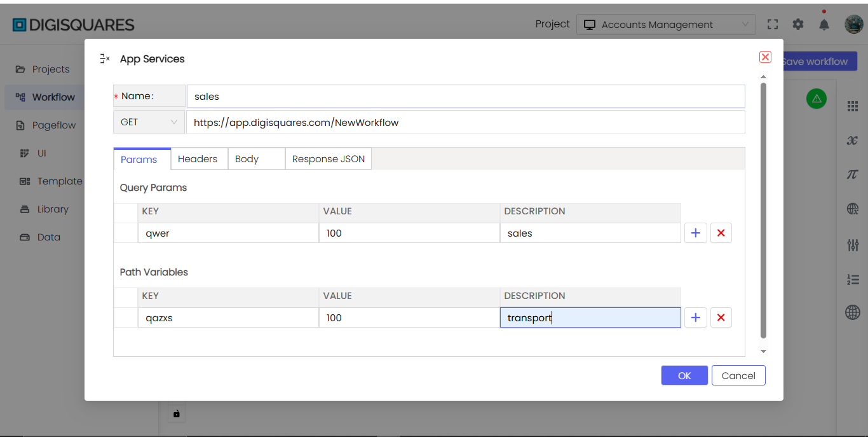Screen dimensions: 868x437
Task: Switch to the Headers tab
Action: (x=199, y=159)
